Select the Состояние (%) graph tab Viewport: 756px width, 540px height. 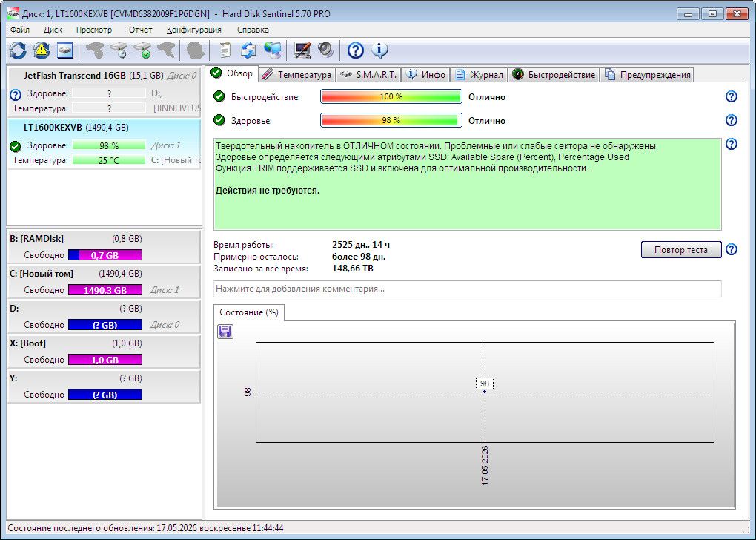click(249, 312)
